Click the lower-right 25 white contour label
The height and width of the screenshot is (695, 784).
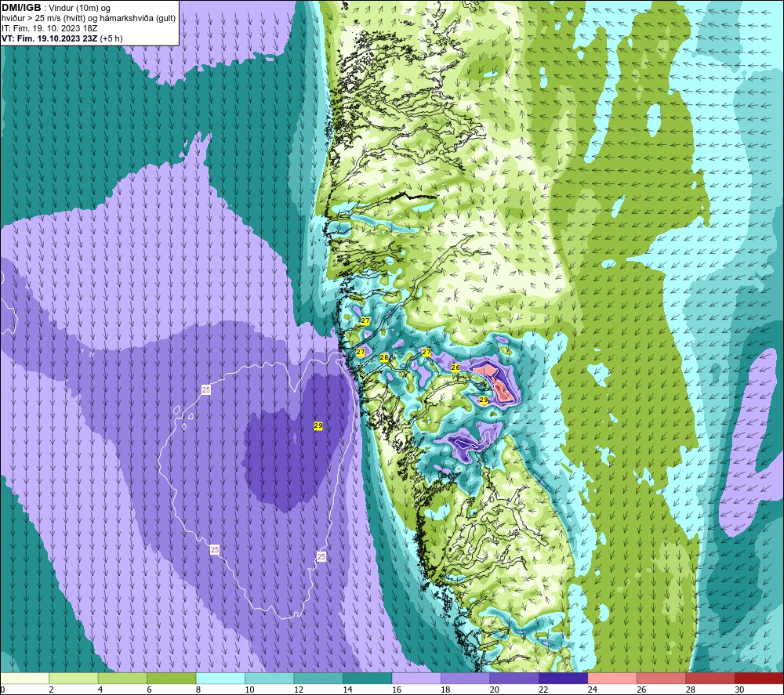[x=321, y=556]
